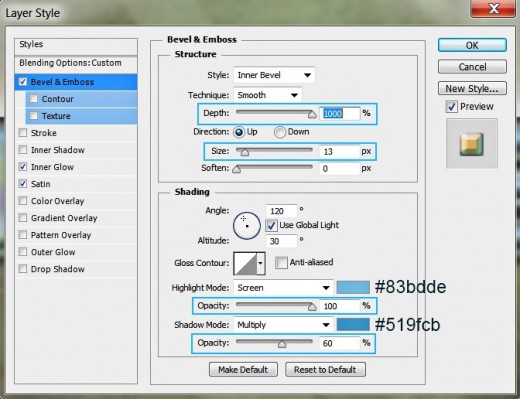Open the highlight color swatch
Screen dimensions: 520x399
[353, 287]
